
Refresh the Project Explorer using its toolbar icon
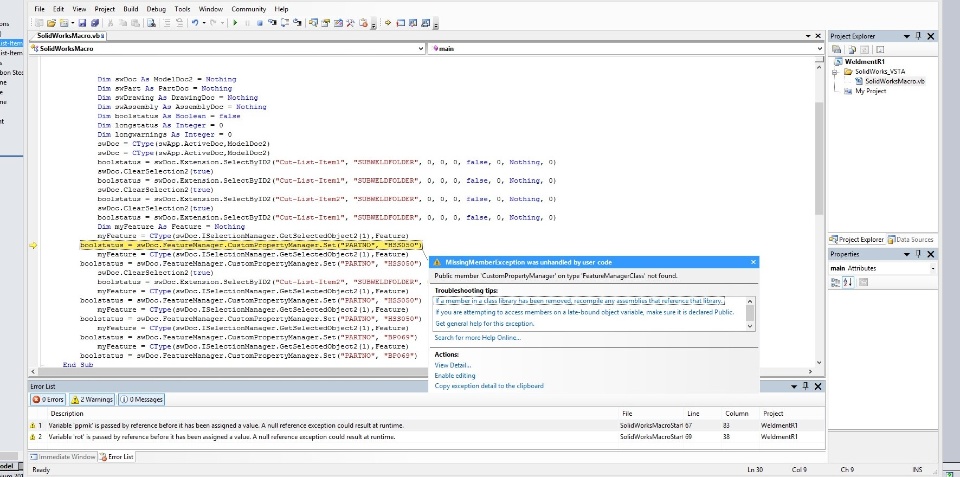point(864,50)
